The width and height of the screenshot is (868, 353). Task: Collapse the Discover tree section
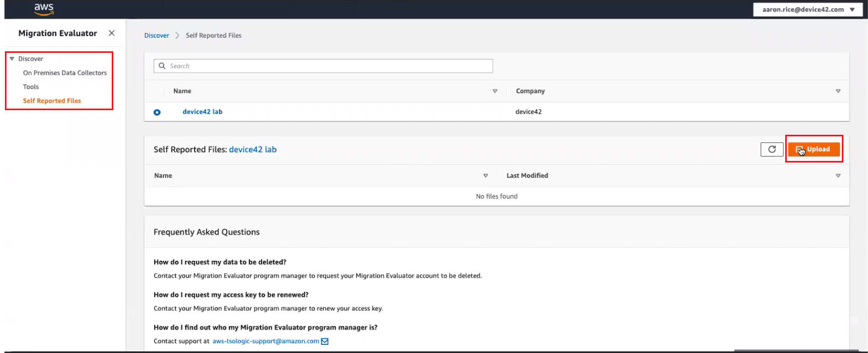point(12,59)
